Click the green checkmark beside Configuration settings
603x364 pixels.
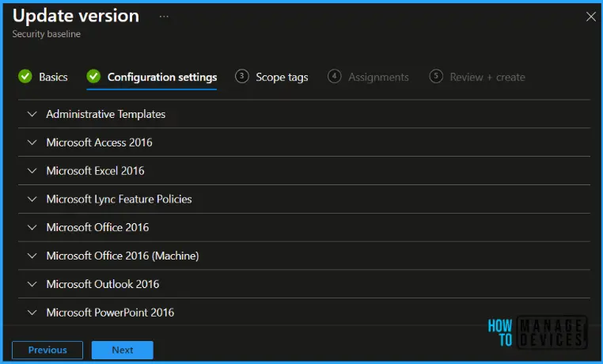93,77
